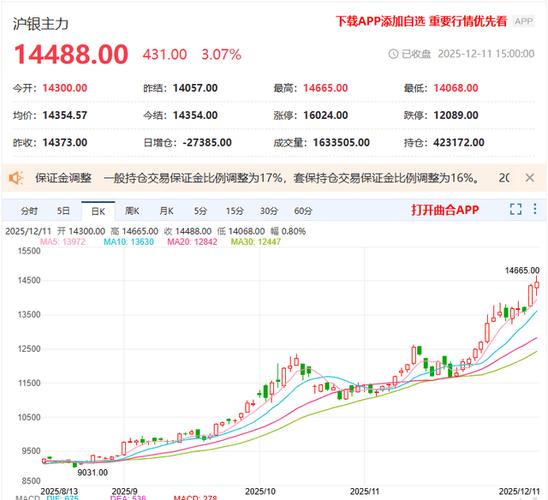The height and width of the screenshot is (500, 548).
Task: Click the 沪银主力 title
Action: (41, 24)
